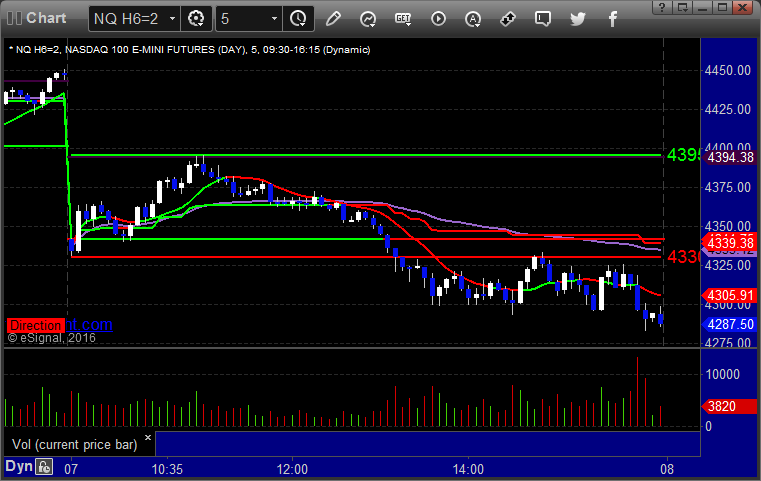Click the red Direction label

pyautogui.click(x=35, y=325)
